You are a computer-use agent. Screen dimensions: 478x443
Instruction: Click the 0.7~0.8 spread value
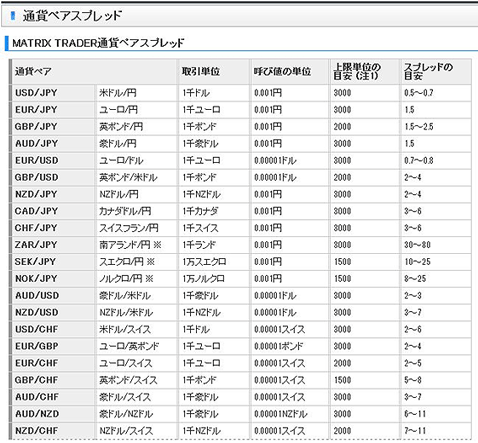click(x=419, y=160)
